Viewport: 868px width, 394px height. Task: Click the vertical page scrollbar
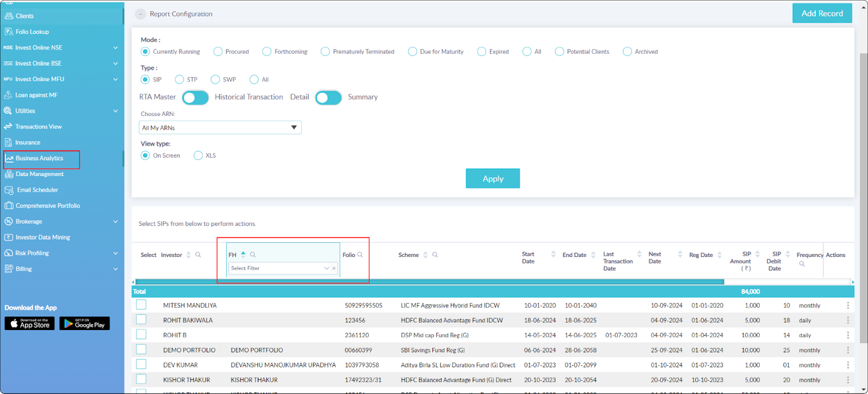[x=864, y=198]
